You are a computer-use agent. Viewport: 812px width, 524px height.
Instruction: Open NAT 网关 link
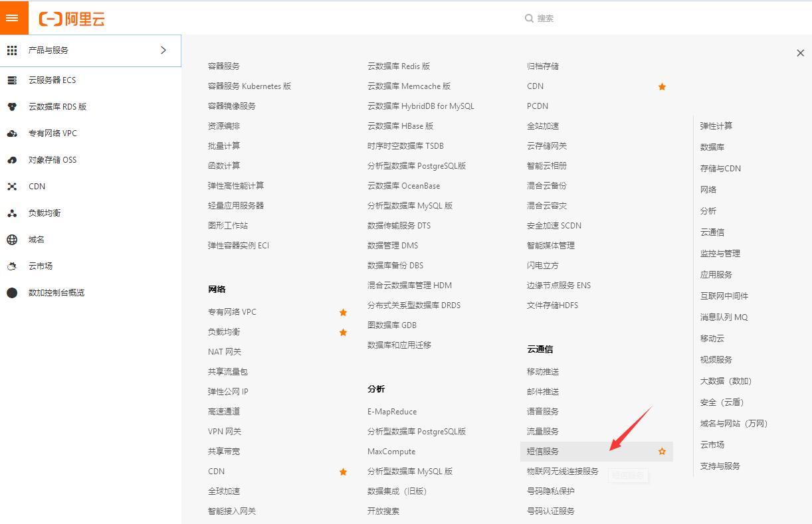click(x=225, y=352)
